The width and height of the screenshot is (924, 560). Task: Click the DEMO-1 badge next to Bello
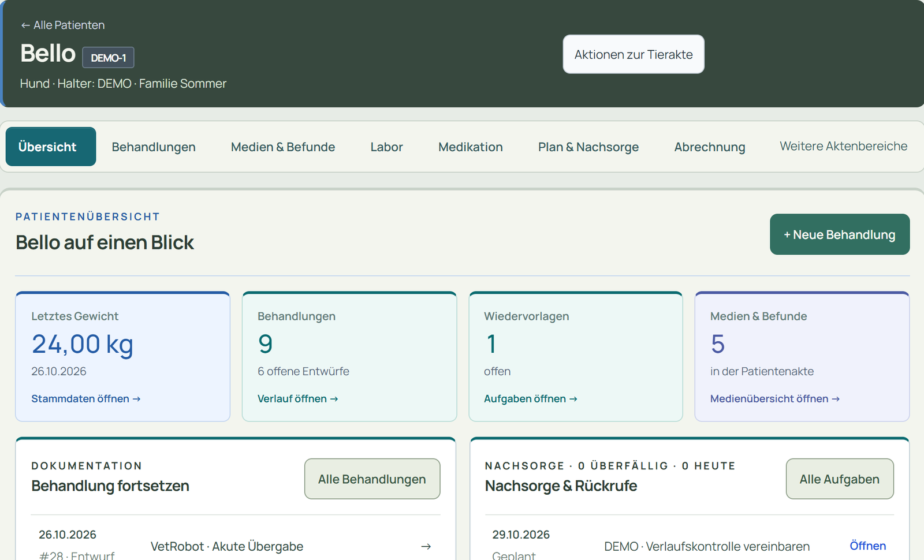(x=109, y=58)
